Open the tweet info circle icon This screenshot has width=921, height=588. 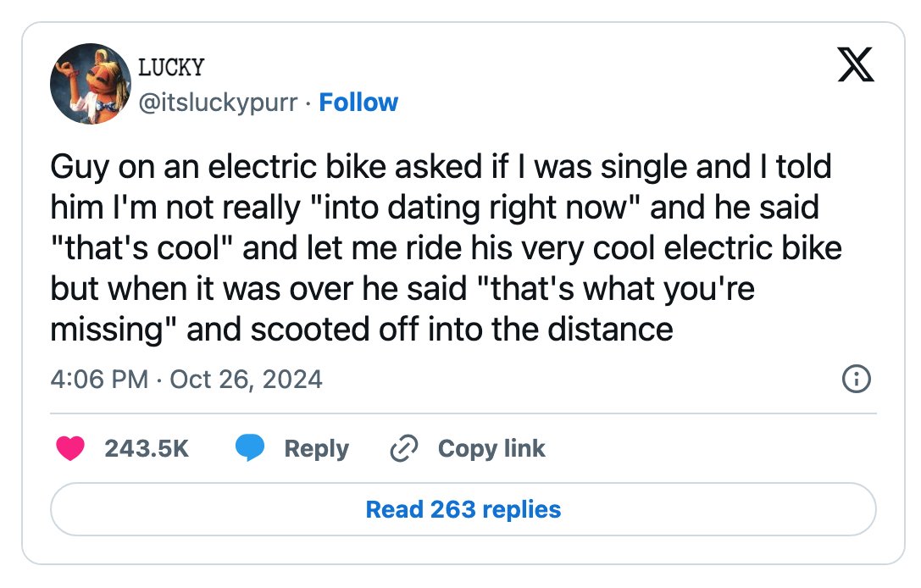(857, 379)
